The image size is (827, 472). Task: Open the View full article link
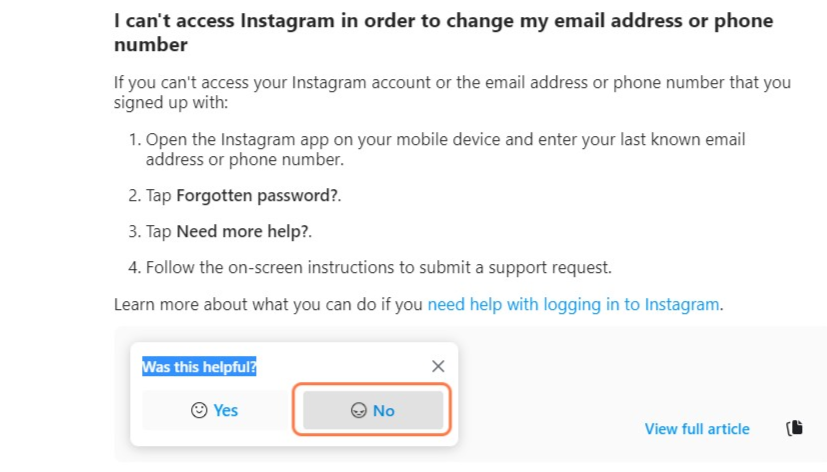[x=697, y=429]
